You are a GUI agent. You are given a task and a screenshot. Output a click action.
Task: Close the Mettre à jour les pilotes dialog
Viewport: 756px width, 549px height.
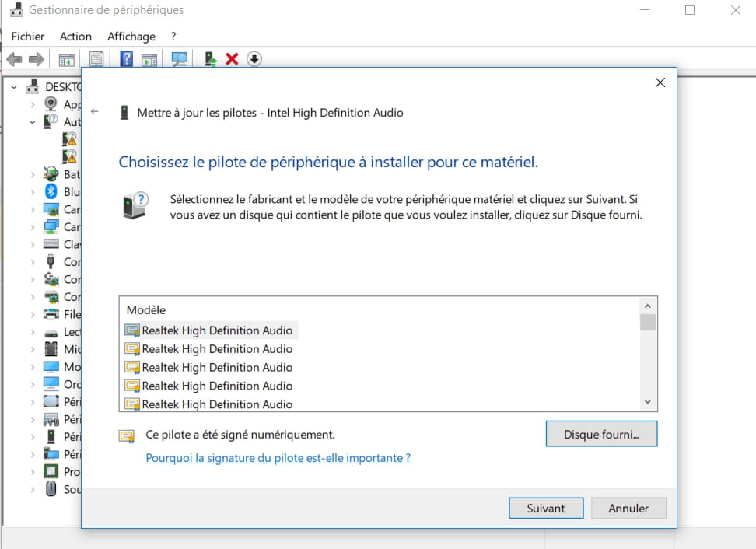point(660,82)
